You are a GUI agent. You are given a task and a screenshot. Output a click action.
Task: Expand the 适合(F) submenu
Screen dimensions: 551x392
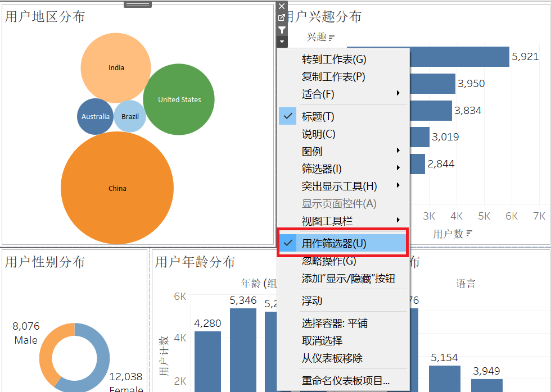point(343,94)
